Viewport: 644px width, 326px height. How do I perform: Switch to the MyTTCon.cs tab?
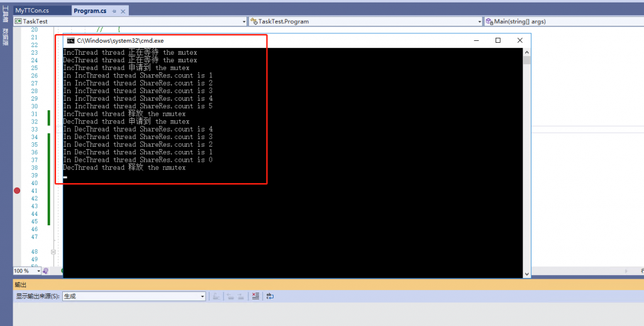[x=32, y=11]
